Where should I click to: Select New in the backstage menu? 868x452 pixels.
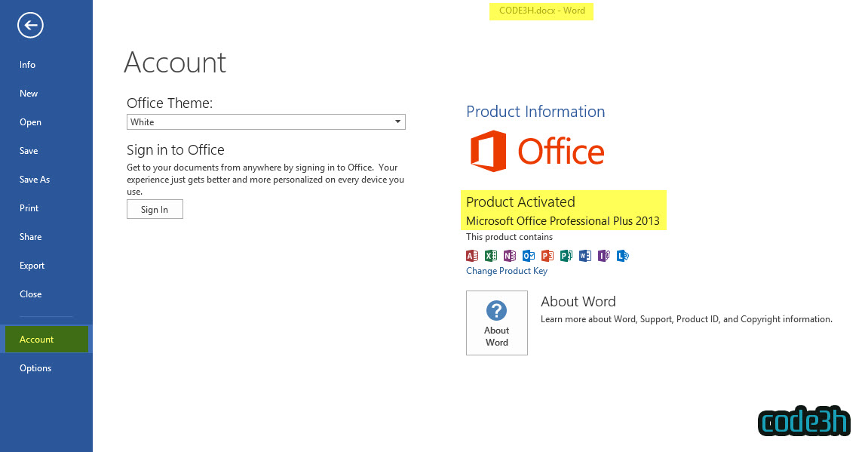coord(29,94)
